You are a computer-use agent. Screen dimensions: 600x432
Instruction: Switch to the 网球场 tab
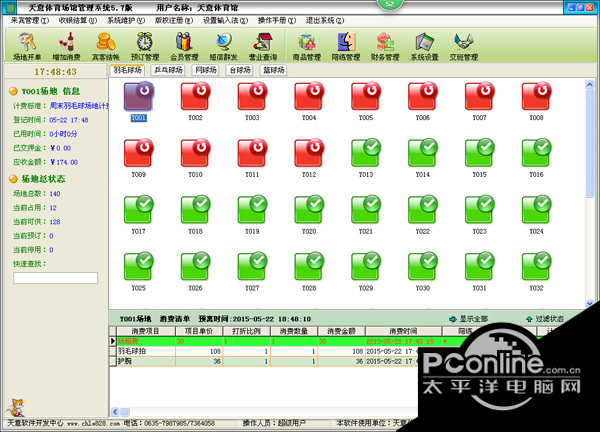(x=206, y=70)
